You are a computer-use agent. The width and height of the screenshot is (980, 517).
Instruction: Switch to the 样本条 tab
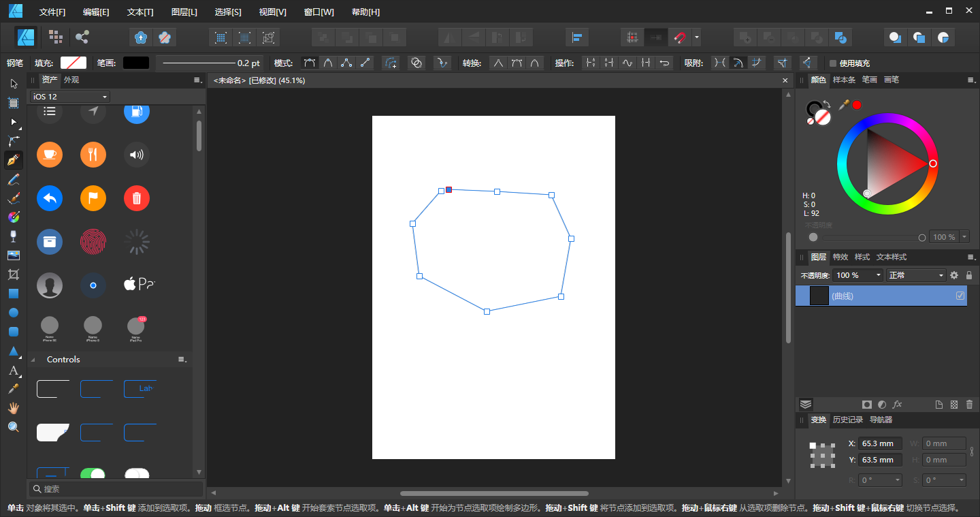point(844,80)
